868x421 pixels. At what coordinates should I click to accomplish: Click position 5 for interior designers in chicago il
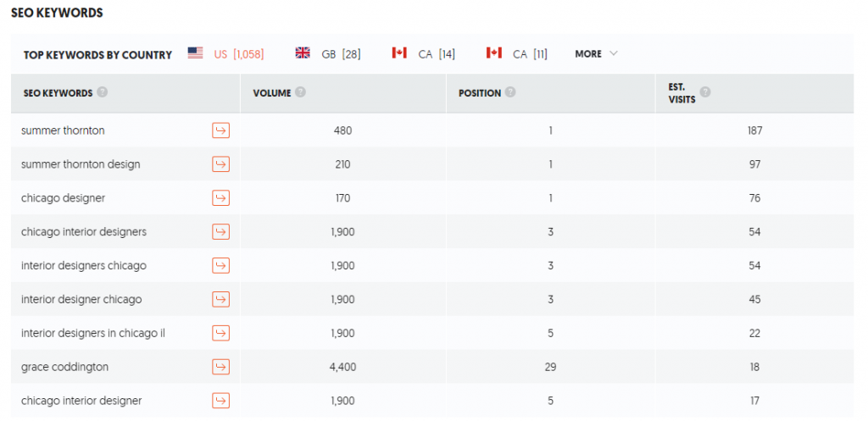[x=550, y=334]
